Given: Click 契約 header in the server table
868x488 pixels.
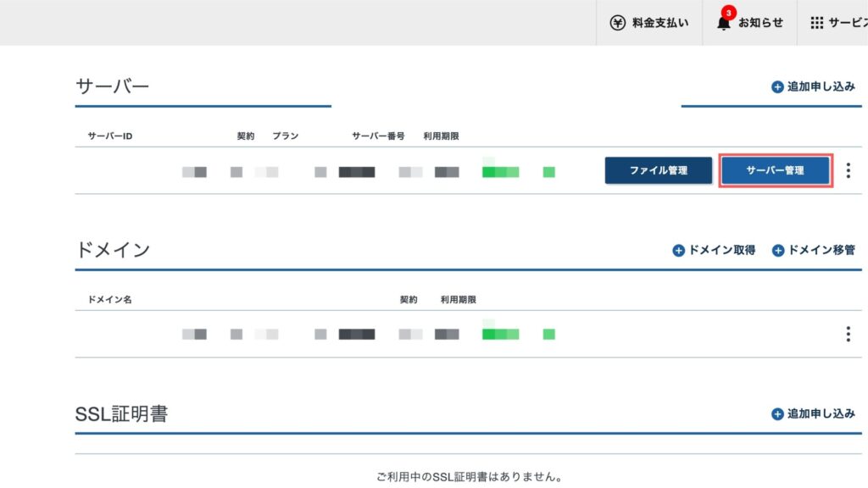Looking at the screenshot, I should pos(246,136).
